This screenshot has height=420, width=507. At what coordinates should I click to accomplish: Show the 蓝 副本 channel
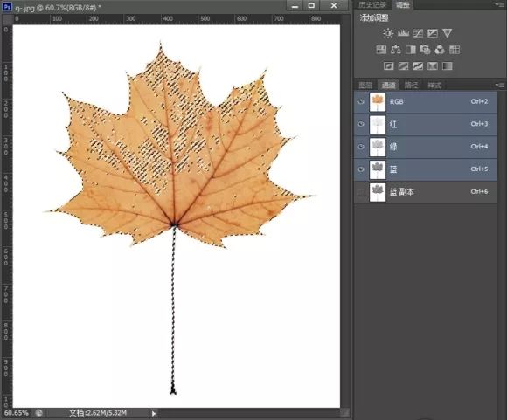pos(360,192)
